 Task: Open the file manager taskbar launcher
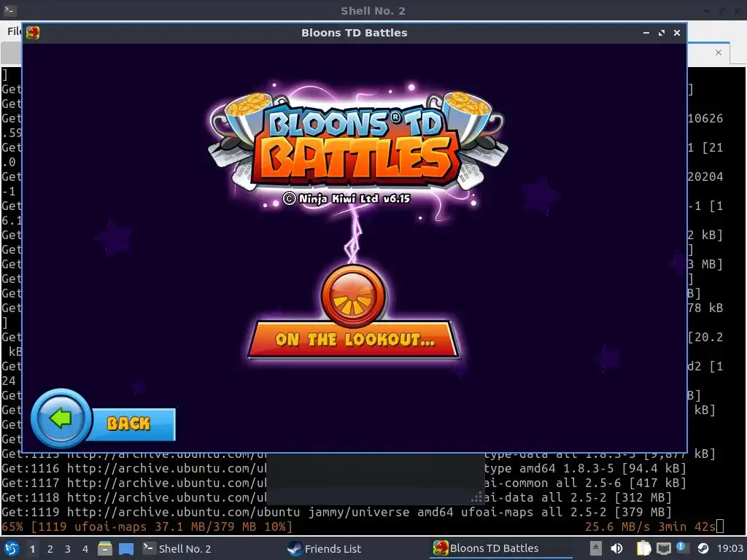point(105,548)
